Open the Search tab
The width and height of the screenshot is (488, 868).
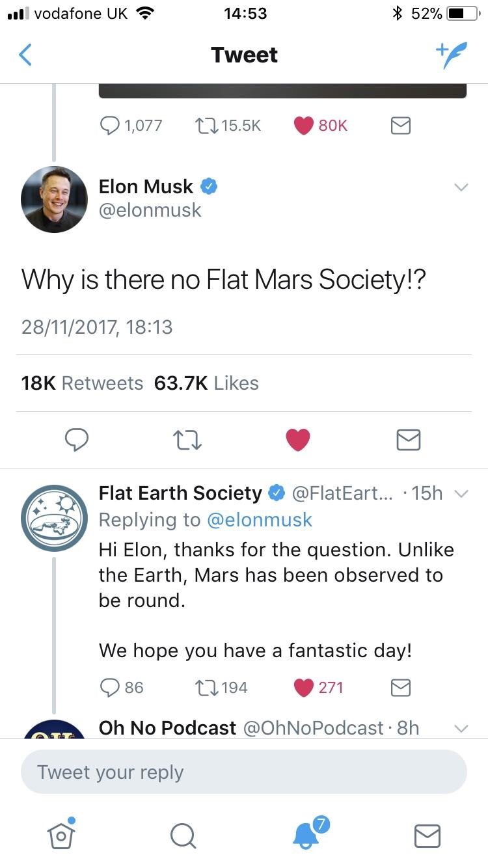click(x=183, y=835)
